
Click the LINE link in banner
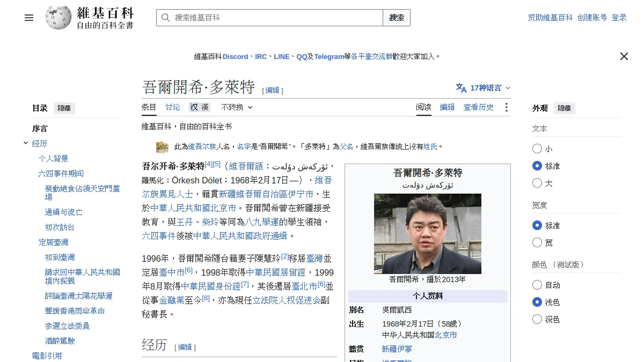pyautogui.click(x=282, y=56)
